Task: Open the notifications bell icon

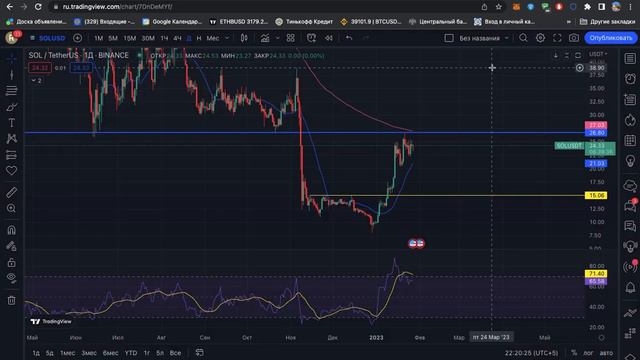Action: (x=630, y=287)
